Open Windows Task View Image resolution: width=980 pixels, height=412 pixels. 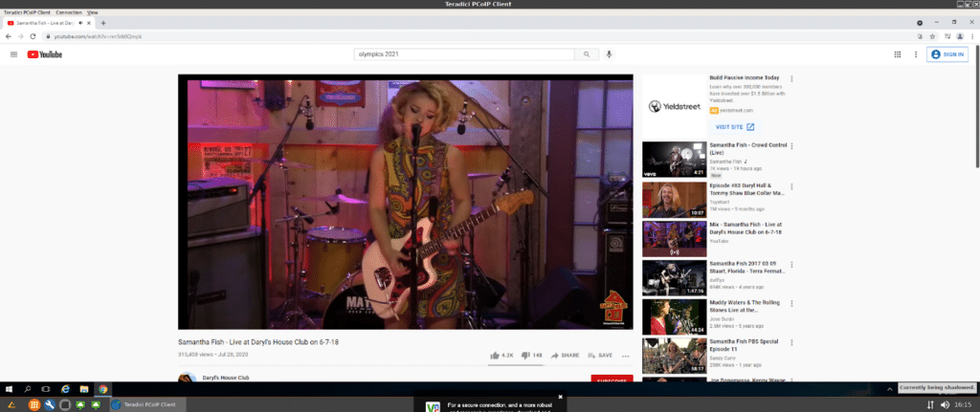point(46,389)
